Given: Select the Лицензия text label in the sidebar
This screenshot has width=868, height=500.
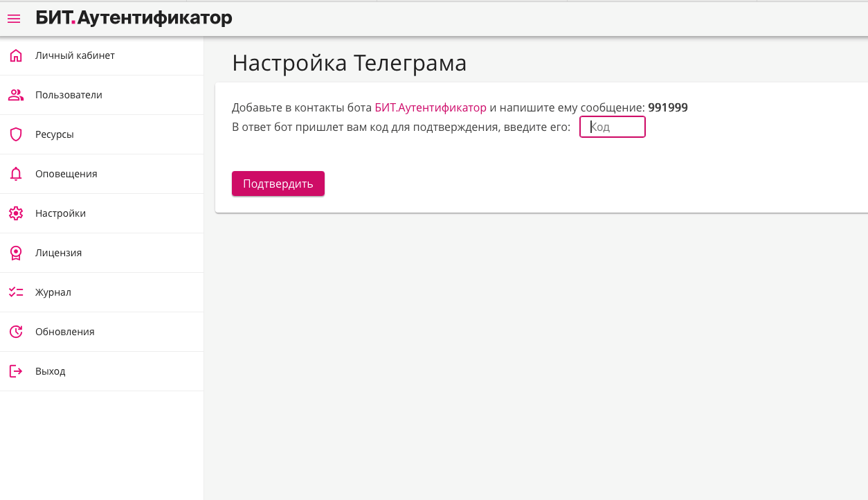Looking at the screenshot, I should click(x=58, y=253).
